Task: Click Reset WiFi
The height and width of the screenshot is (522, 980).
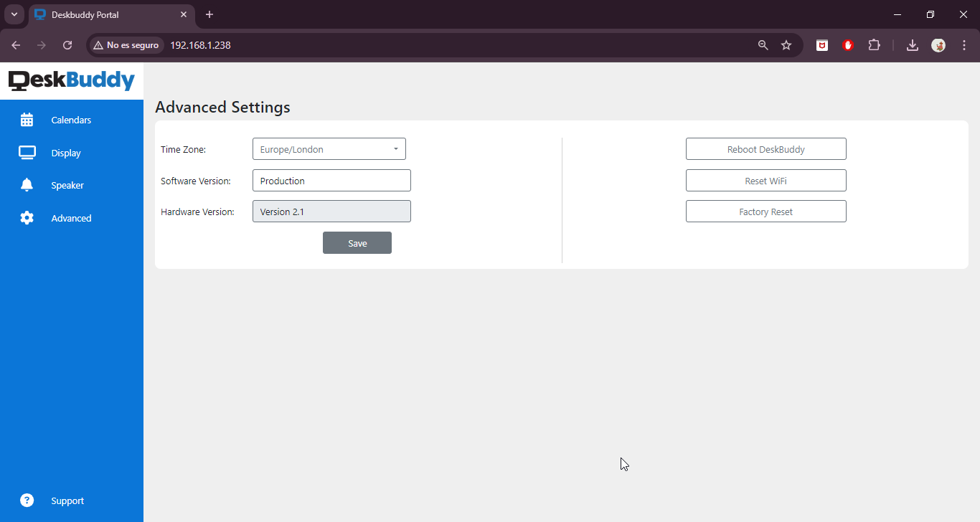Action: (765, 180)
